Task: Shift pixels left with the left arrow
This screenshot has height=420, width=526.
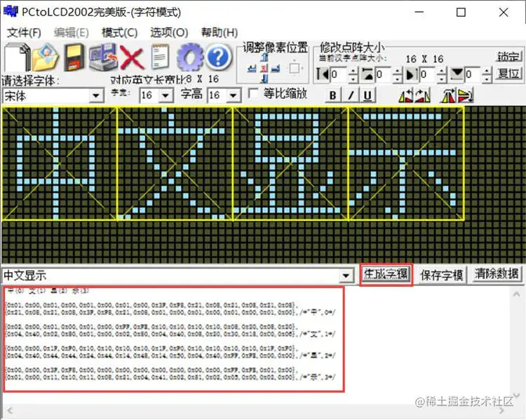Action: pyautogui.click(x=252, y=69)
